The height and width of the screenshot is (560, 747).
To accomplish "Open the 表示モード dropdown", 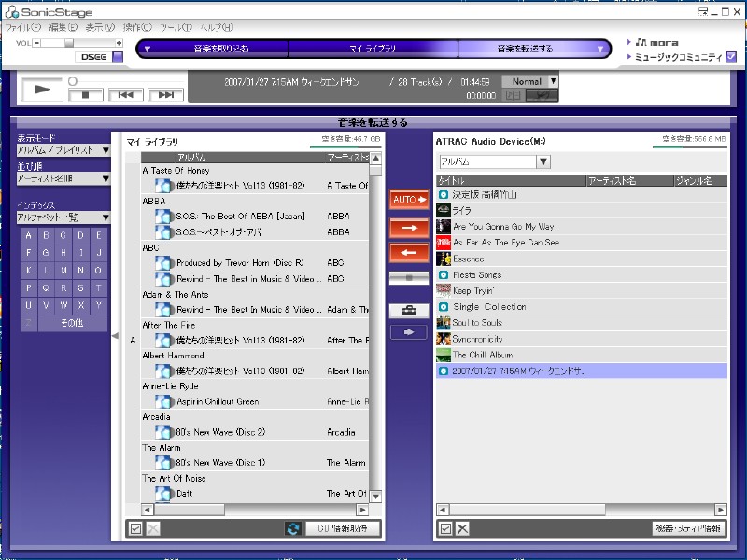I will [x=63, y=150].
